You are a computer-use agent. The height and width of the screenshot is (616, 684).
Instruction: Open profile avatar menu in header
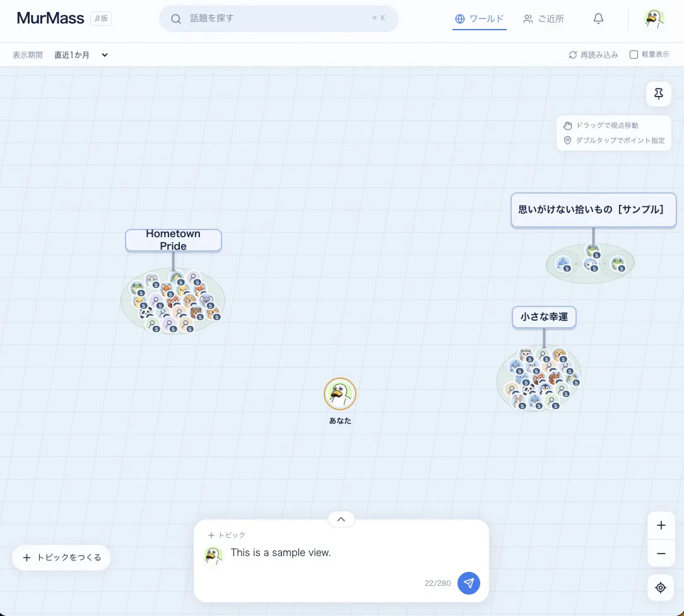654,19
